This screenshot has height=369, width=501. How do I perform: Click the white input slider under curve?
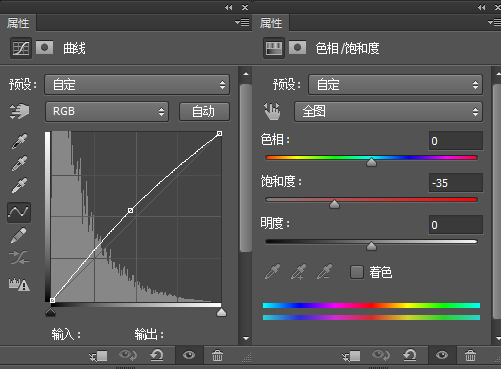(x=221, y=312)
